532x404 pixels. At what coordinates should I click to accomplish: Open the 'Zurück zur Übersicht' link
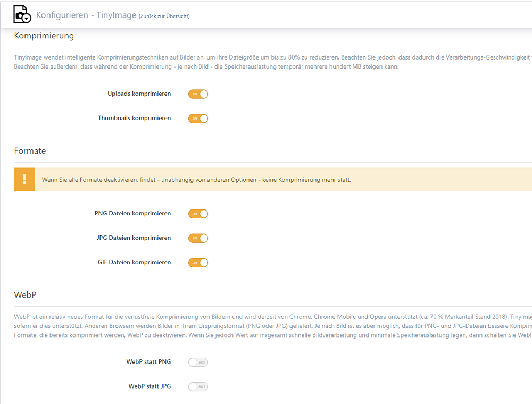coord(164,16)
